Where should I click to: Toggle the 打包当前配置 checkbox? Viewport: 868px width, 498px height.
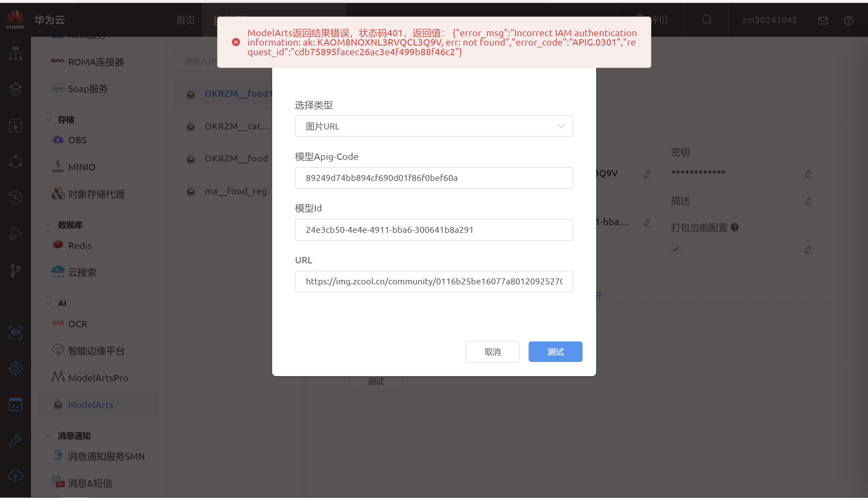(675, 249)
